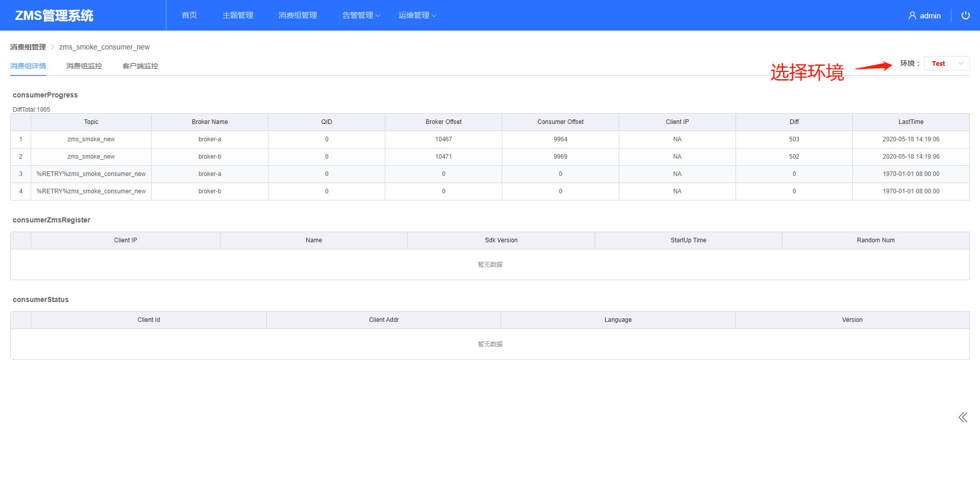Screen dimensions: 980x478
Task: Open 主题管理 in navigation bar
Action: [x=238, y=15]
